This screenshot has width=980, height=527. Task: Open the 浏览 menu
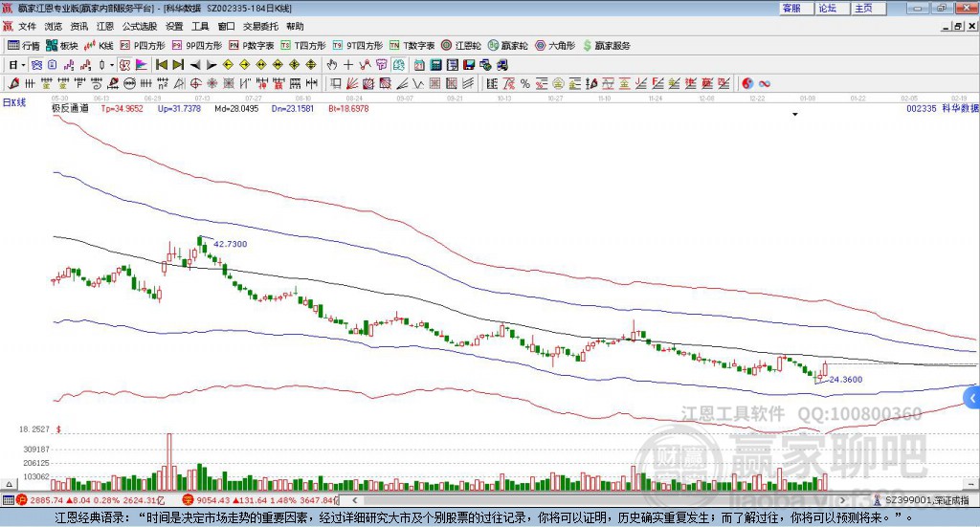coord(54,26)
